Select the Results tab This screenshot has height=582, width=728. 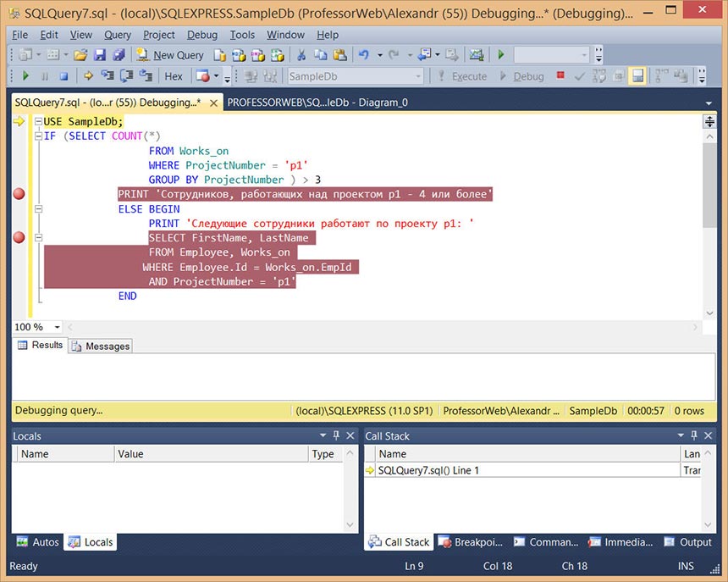click(x=40, y=345)
